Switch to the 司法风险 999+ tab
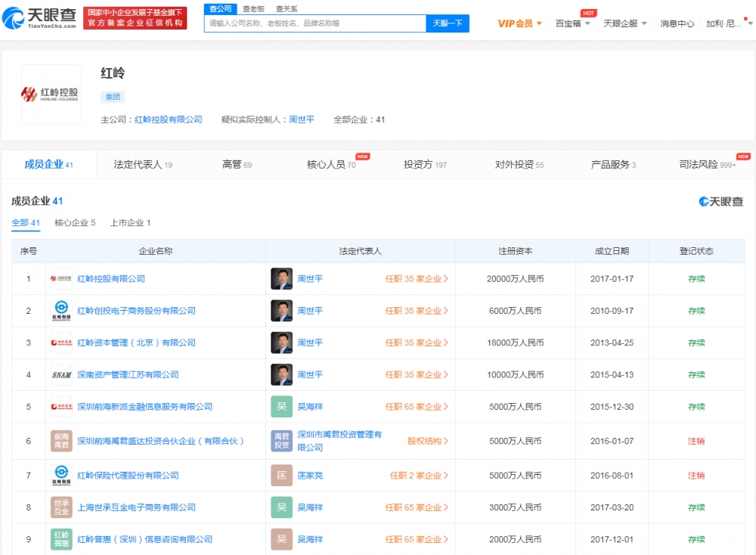 click(708, 164)
